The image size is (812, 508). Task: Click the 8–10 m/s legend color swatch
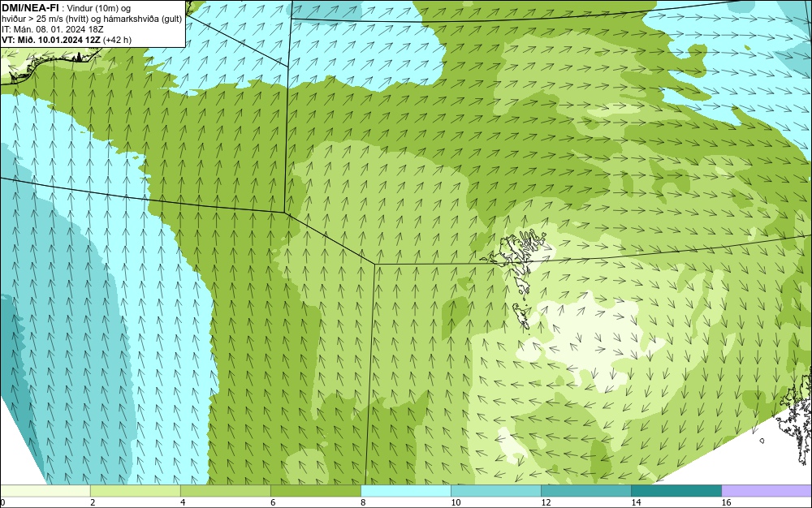point(405,490)
